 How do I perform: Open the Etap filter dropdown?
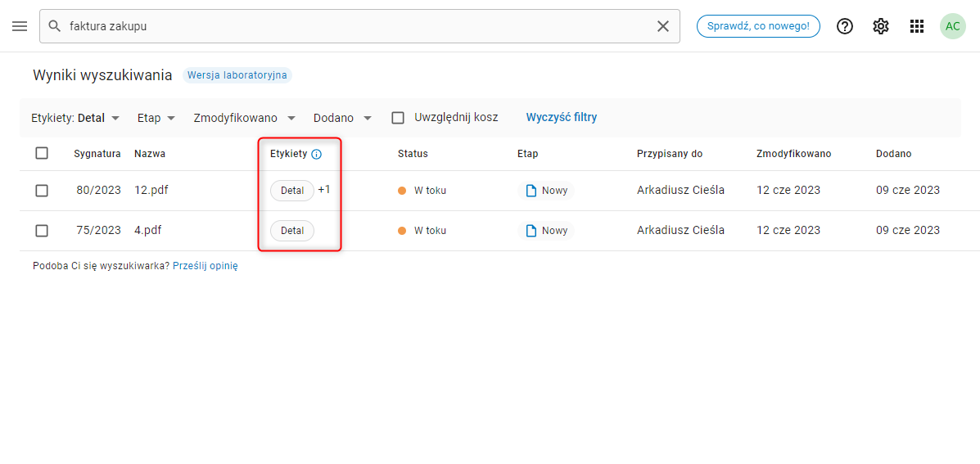click(x=156, y=118)
